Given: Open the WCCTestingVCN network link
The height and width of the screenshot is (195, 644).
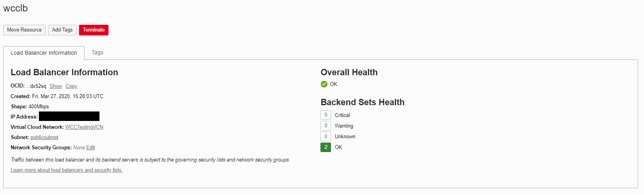Looking at the screenshot, I should [84, 127].
